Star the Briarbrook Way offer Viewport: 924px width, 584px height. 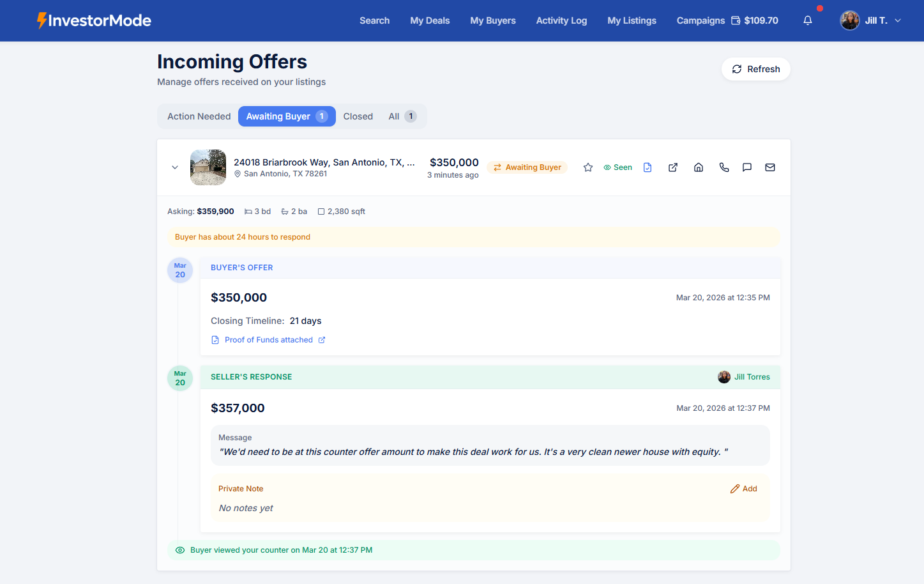587,167
